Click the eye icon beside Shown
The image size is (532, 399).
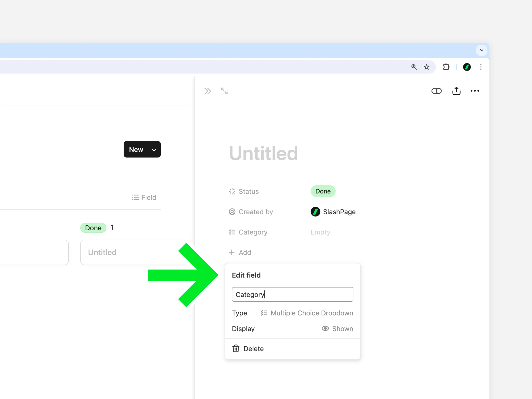click(x=325, y=329)
